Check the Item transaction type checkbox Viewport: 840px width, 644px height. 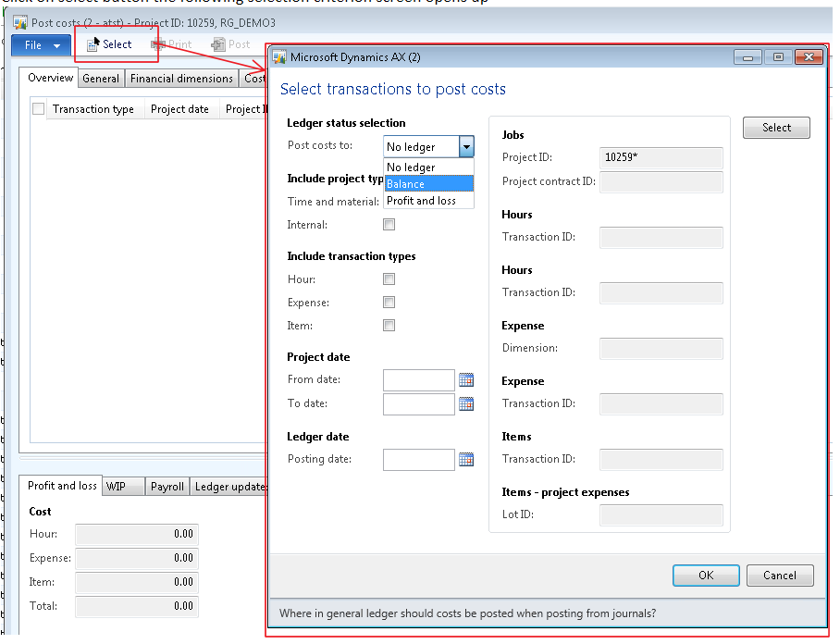pos(389,326)
